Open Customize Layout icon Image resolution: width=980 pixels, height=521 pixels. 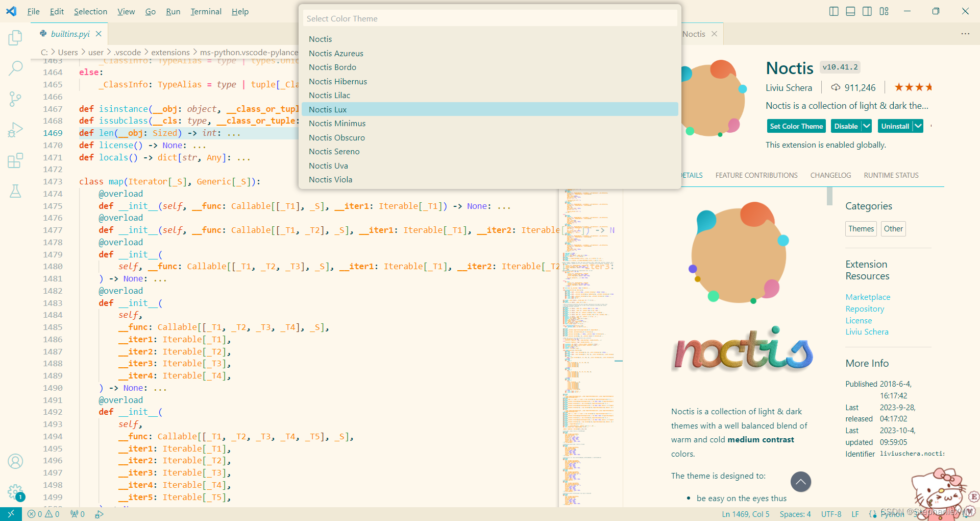[x=884, y=11]
